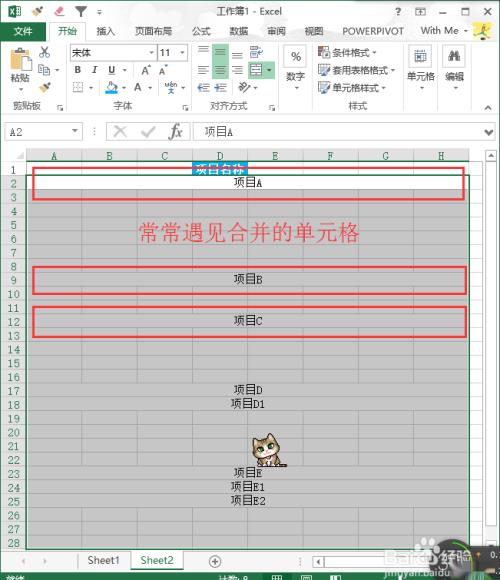Image resolution: width=500 pixels, height=580 pixels.
Task: Open the 单元格样式 cell styles dropdown
Action: coord(352,88)
